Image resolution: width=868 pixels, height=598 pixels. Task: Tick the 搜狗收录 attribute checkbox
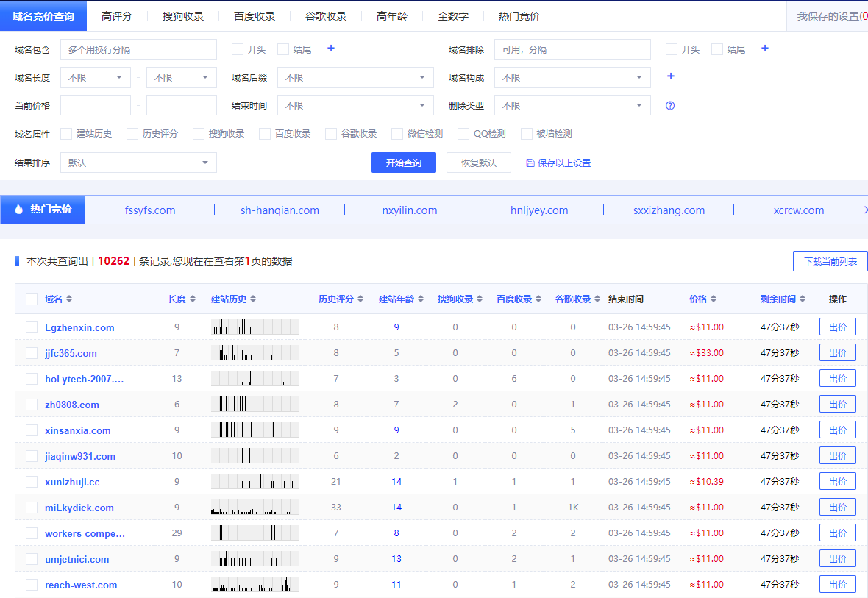(x=198, y=134)
